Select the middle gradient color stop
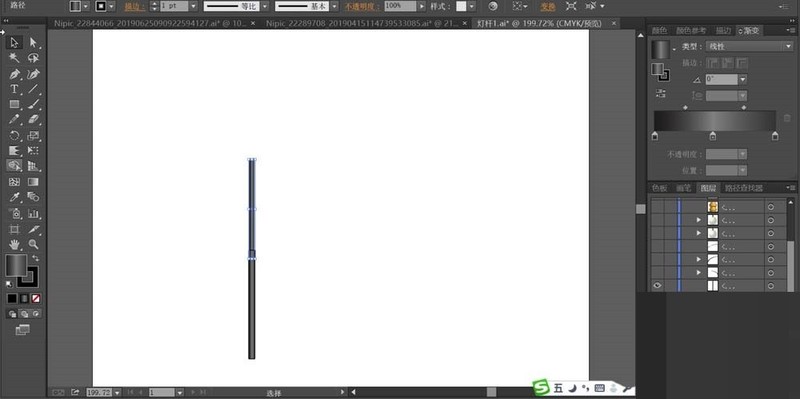The width and height of the screenshot is (800, 399). [713, 136]
